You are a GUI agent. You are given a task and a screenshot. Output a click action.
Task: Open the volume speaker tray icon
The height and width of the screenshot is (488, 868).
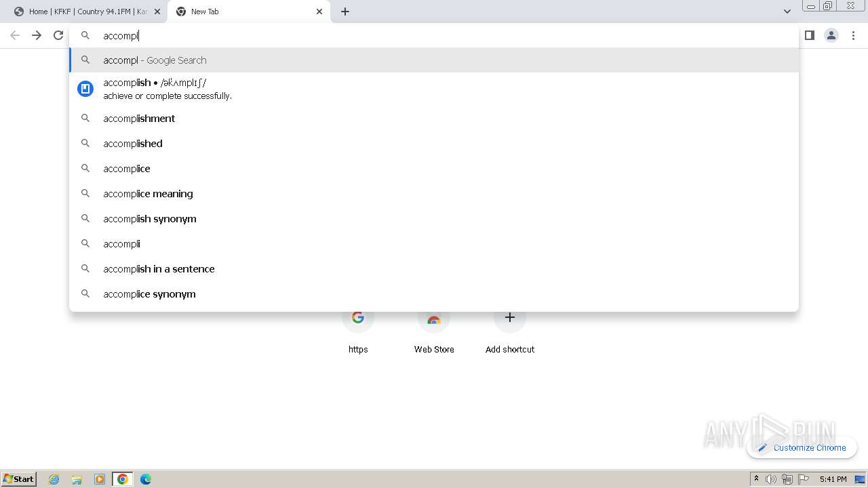coord(771,479)
